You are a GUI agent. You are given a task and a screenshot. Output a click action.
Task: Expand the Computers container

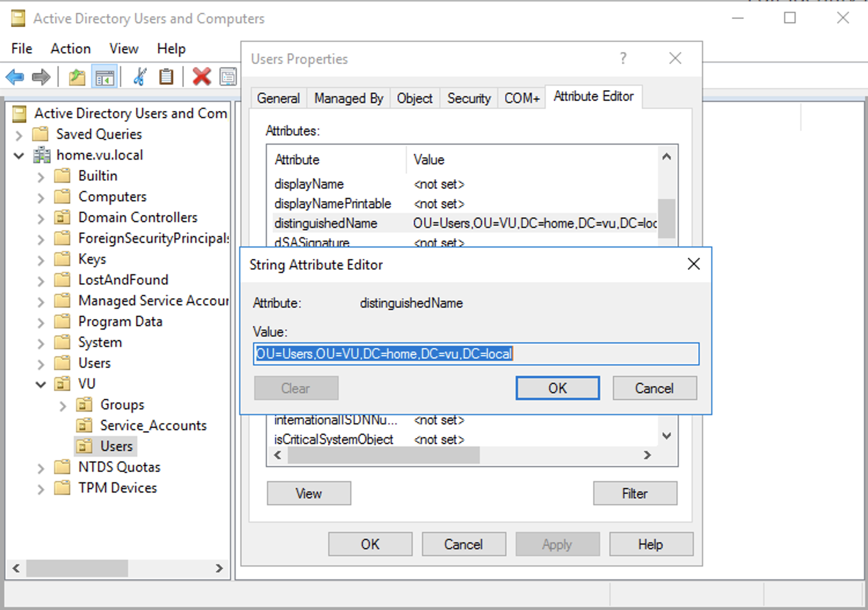pos(41,198)
